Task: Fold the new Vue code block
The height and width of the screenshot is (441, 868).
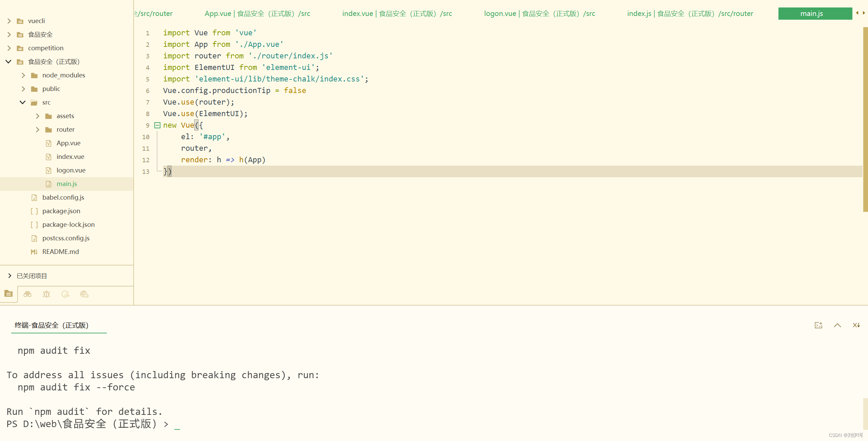Action: pos(157,125)
